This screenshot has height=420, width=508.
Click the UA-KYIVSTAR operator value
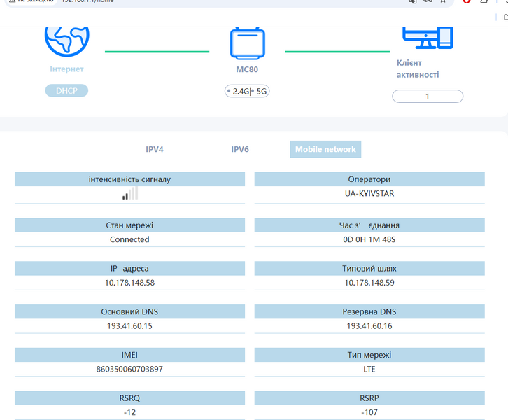tap(369, 193)
